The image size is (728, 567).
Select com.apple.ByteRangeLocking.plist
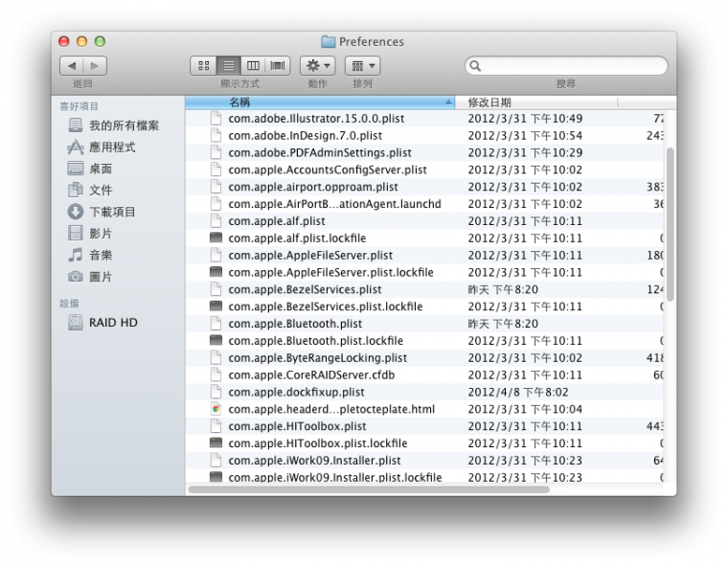tap(318, 358)
